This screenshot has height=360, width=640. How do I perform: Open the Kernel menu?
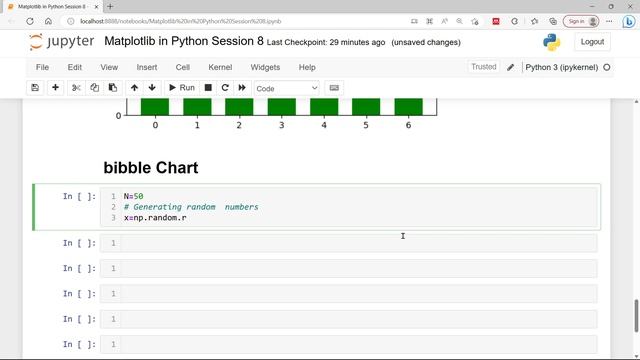coord(220,67)
